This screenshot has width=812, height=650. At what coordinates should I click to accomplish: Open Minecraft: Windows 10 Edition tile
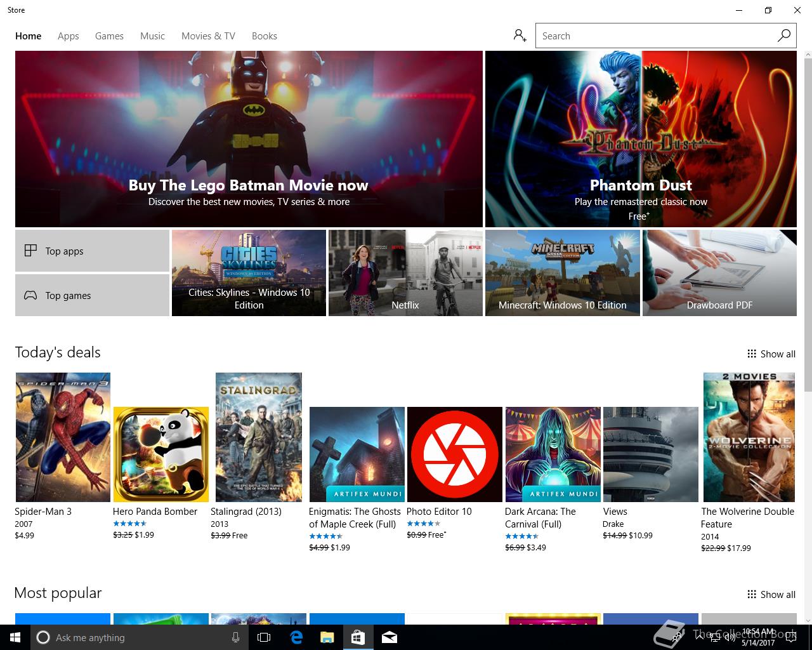click(x=563, y=273)
